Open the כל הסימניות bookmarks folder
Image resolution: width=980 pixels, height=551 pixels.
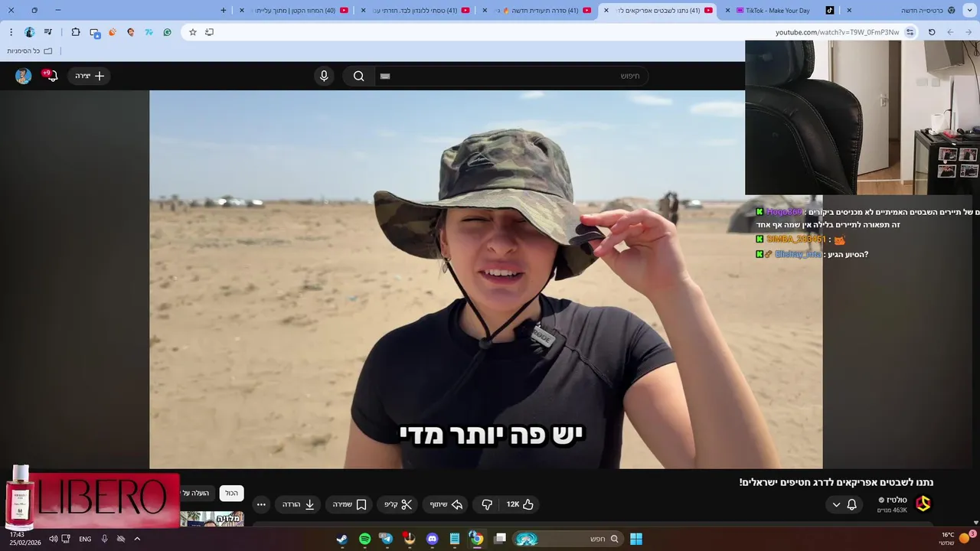tap(30, 51)
